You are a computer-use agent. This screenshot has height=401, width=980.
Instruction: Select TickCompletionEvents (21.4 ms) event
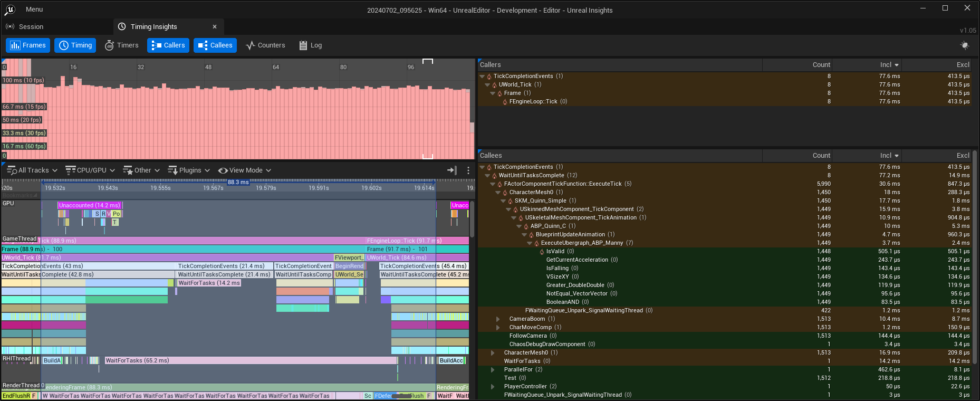pyautogui.click(x=225, y=266)
